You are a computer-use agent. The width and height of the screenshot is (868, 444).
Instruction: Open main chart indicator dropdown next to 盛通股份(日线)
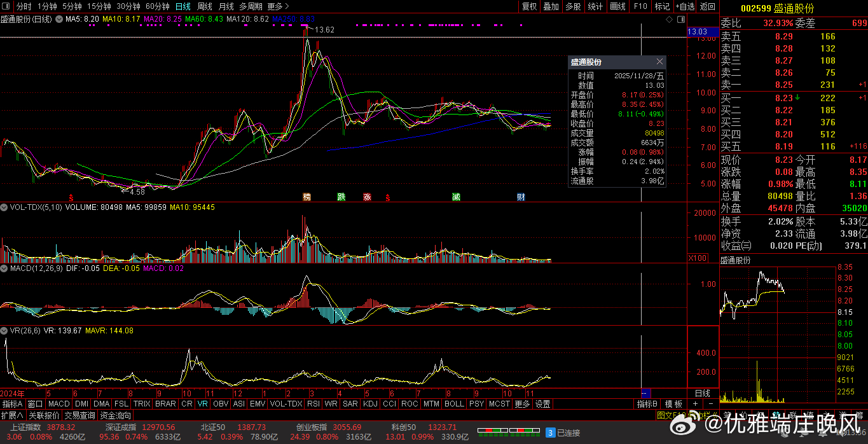coord(59,20)
